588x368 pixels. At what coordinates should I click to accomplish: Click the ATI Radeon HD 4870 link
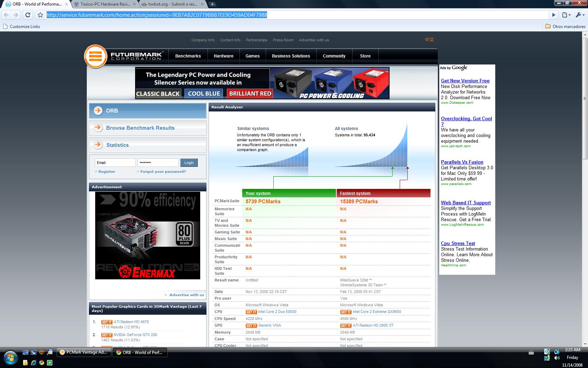click(x=131, y=322)
